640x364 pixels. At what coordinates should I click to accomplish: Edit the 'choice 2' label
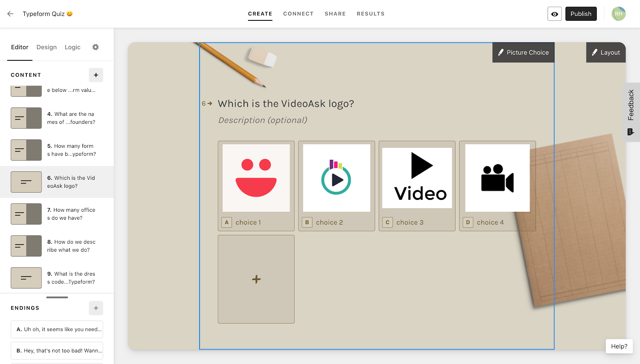[x=330, y=223]
